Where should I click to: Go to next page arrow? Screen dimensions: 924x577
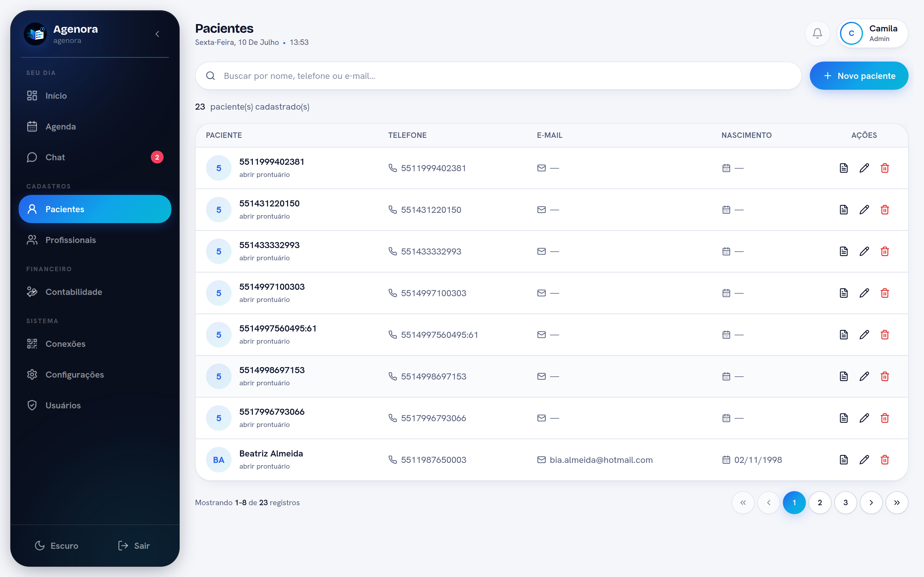click(x=871, y=502)
